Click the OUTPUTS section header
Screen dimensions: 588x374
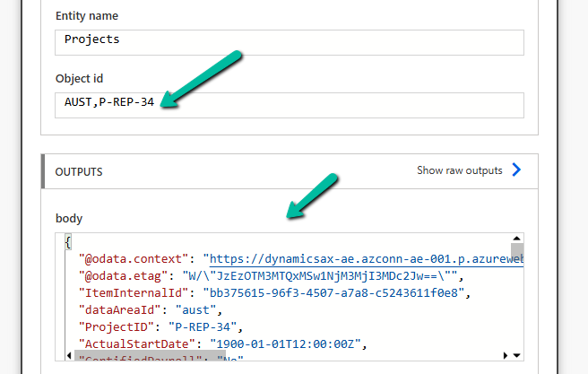click(79, 171)
